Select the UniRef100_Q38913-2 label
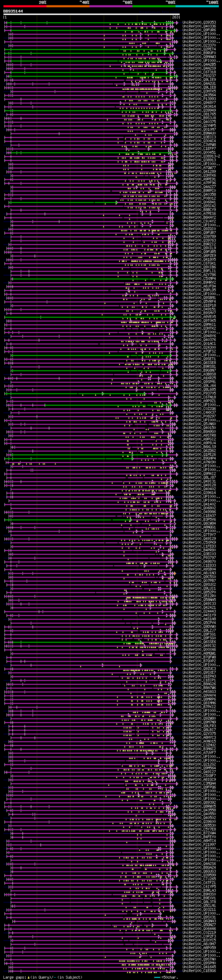222x980 pixels. click(x=202, y=156)
